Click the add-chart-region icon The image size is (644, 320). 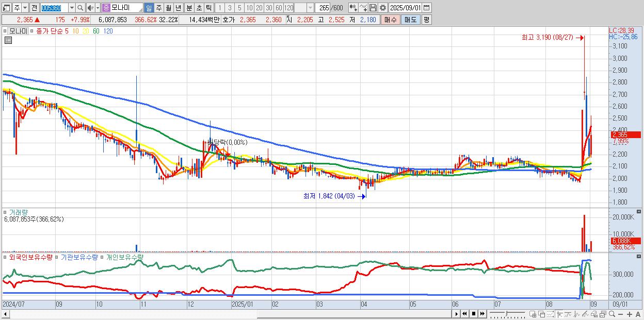[533, 314]
